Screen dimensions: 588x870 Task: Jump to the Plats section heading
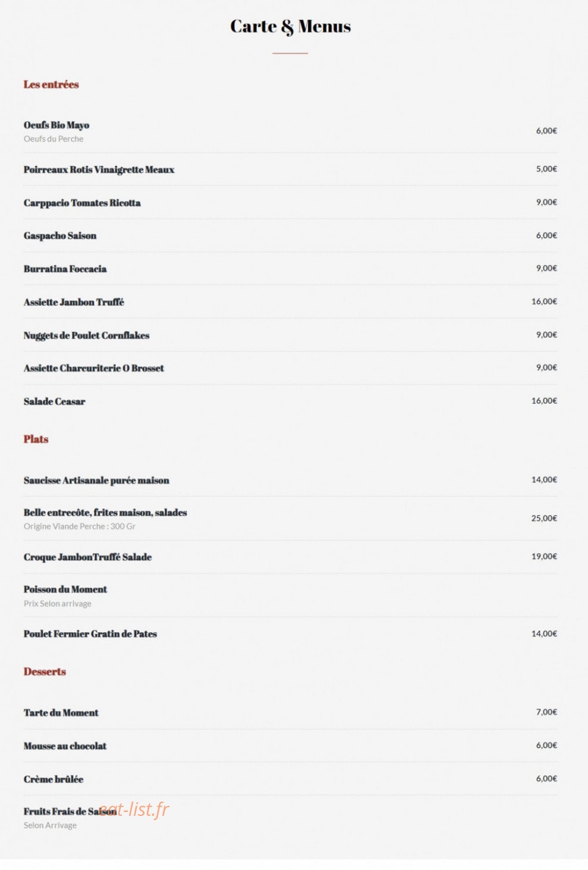pyautogui.click(x=36, y=439)
